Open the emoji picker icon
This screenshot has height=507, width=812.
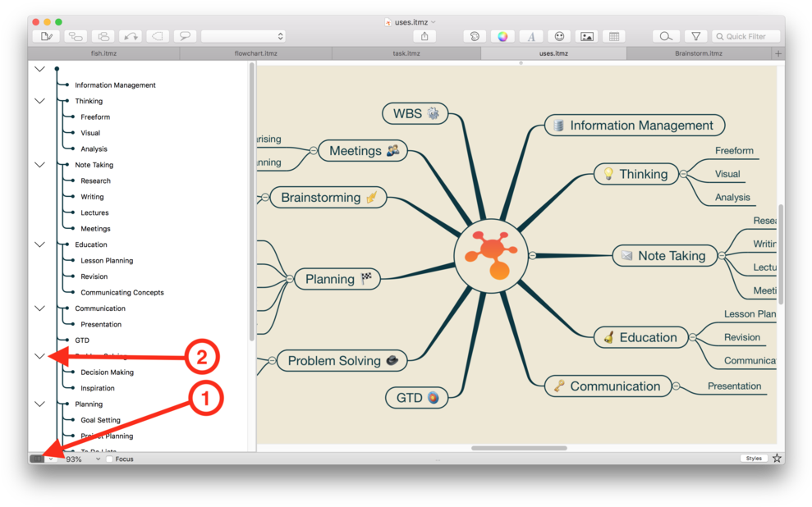[559, 36]
